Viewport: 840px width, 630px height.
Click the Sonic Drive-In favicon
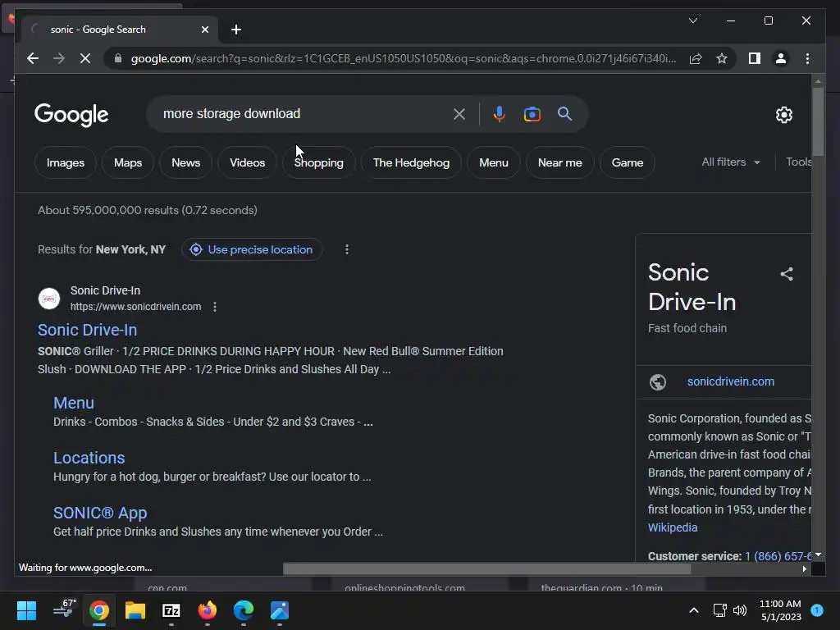49,299
